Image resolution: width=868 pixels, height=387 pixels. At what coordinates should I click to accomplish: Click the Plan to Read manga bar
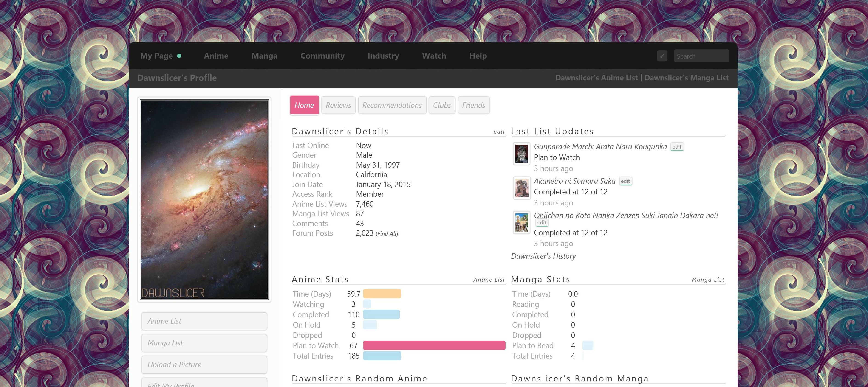588,345
